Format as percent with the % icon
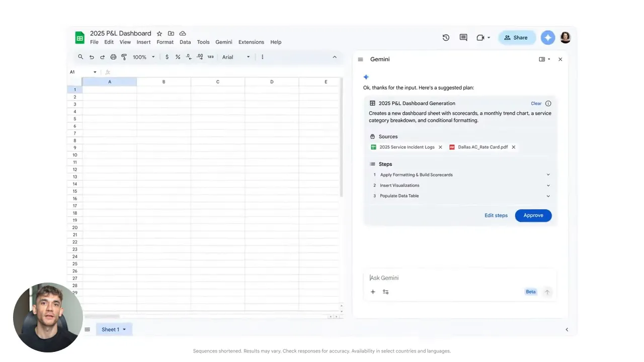644x362 pixels. point(178,57)
